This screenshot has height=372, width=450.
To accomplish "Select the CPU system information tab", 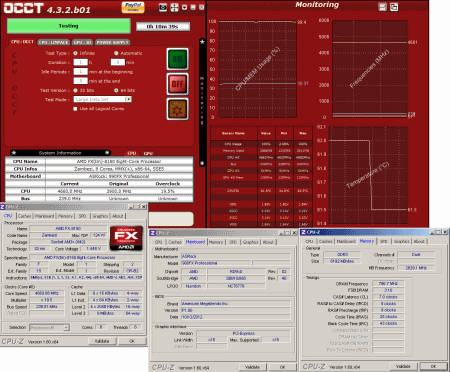I will coord(132,153).
